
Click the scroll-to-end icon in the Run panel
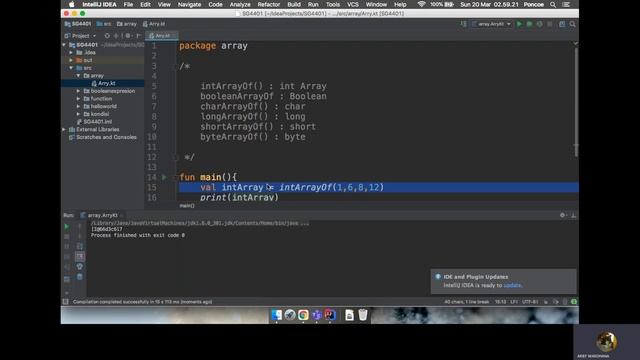80,256
